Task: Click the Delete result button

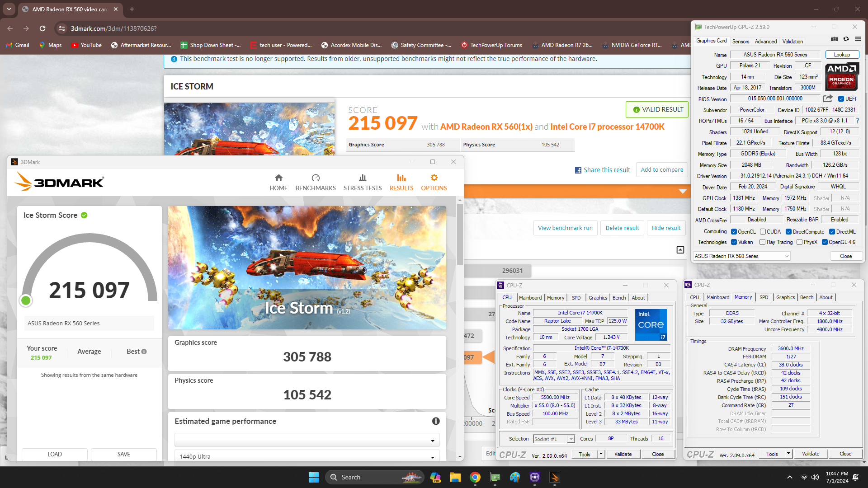Action: point(622,228)
